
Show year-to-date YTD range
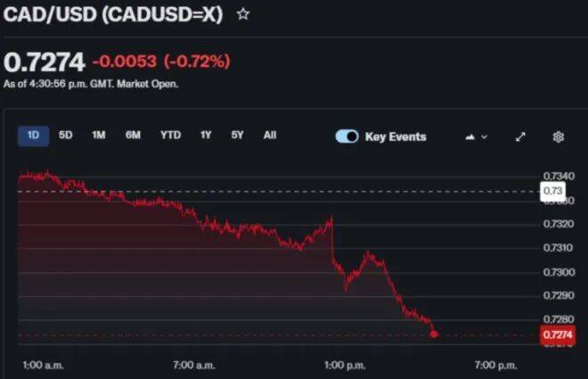click(170, 136)
